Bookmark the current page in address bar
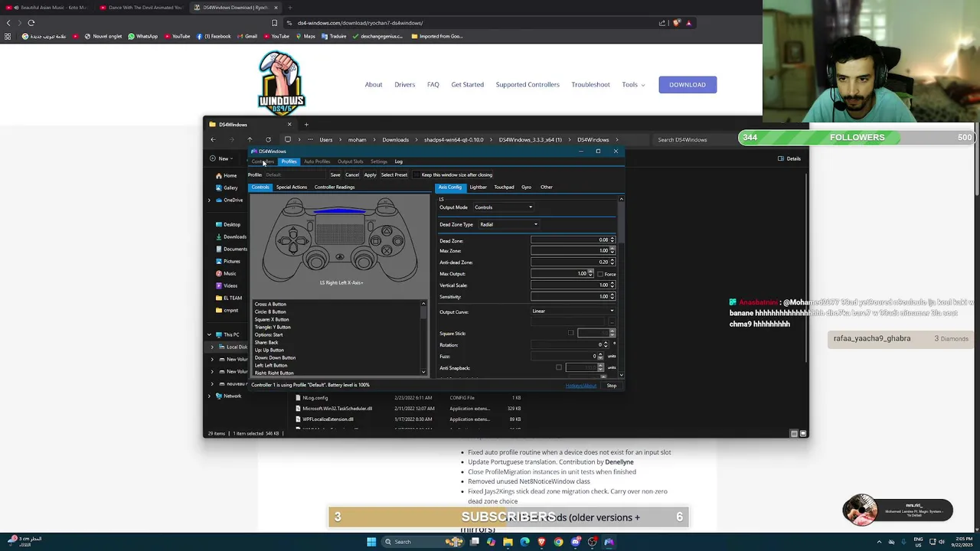This screenshot has width=980, height=551. [274, 23]
